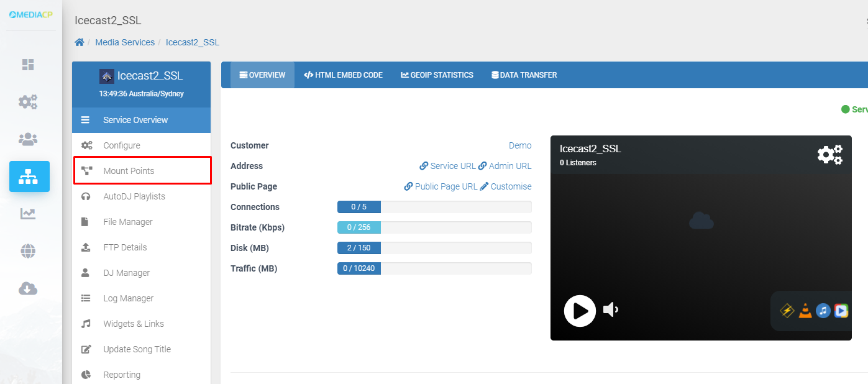Screen dimensions: 868x384
Task: Switch to HTML Embed Code tab
Action: [x=343, y=75]
